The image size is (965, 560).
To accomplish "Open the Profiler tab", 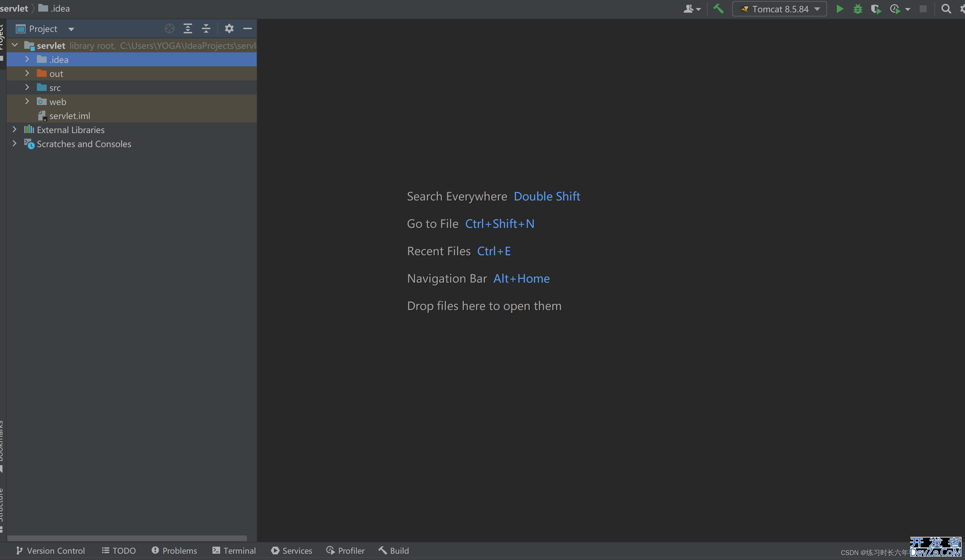I will [x=346, y=551].
